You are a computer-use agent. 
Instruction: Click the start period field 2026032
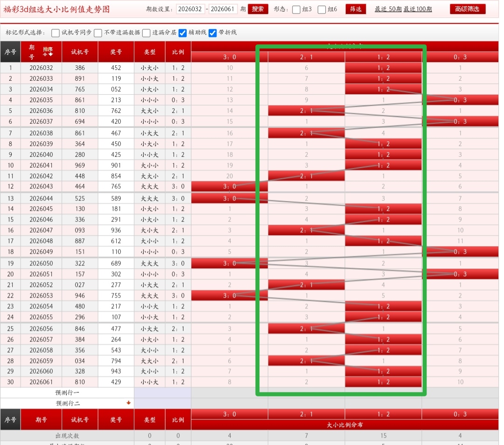click(190, 9)
